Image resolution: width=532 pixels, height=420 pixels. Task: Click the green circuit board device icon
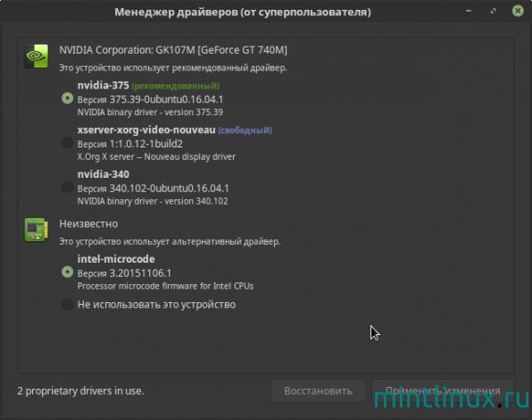click(x=36, y=230)
